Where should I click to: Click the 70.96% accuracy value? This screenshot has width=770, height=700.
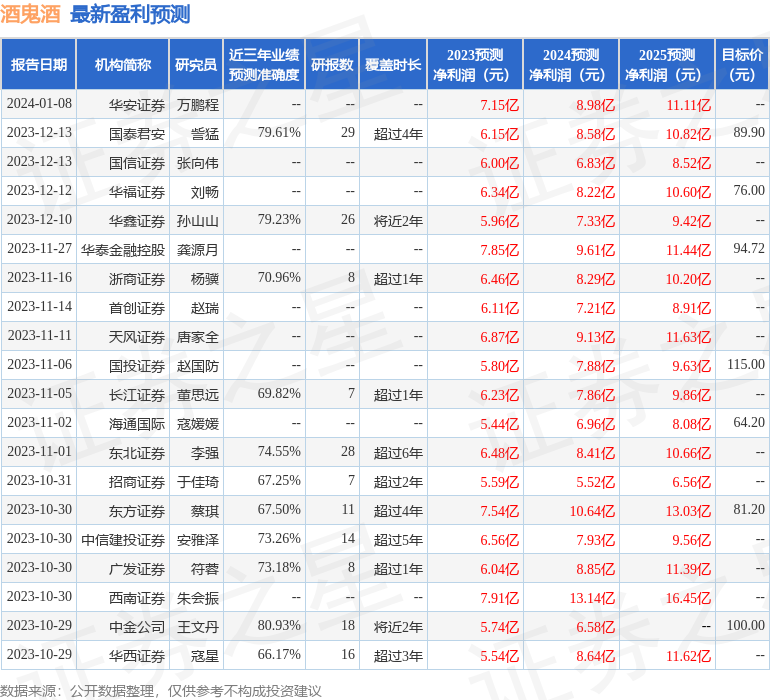pos(279,278)
